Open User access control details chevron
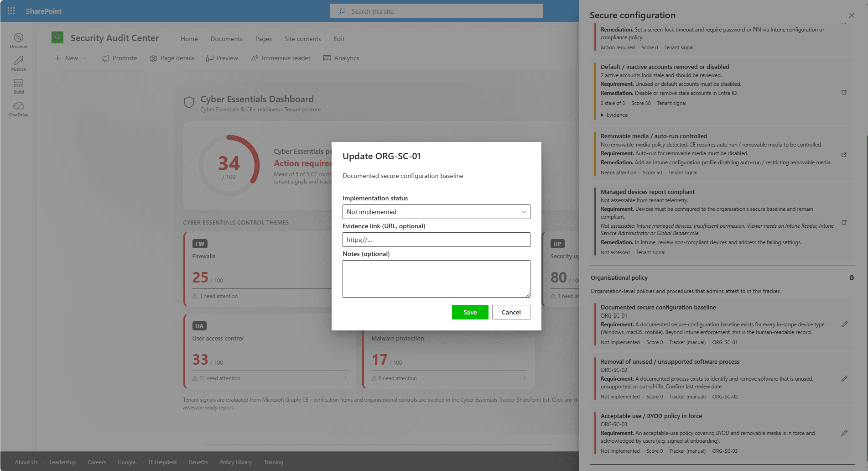The image size is (868, 471). [345, 378]
